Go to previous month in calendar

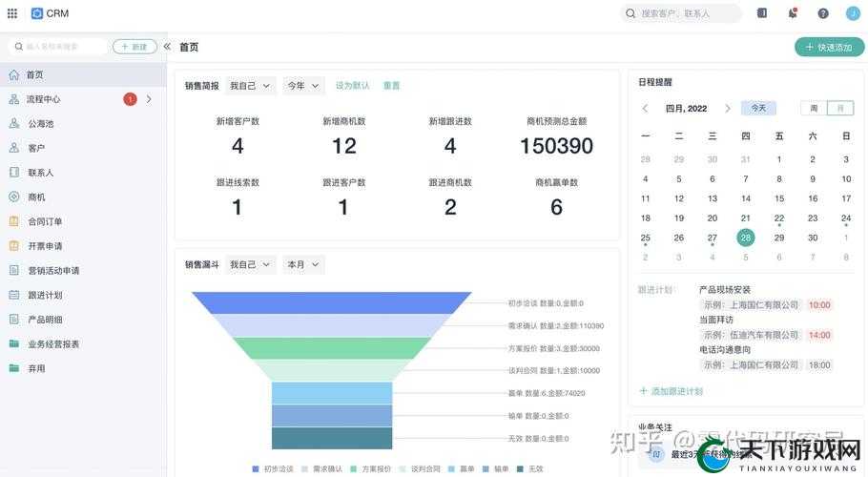click(646, 109)
